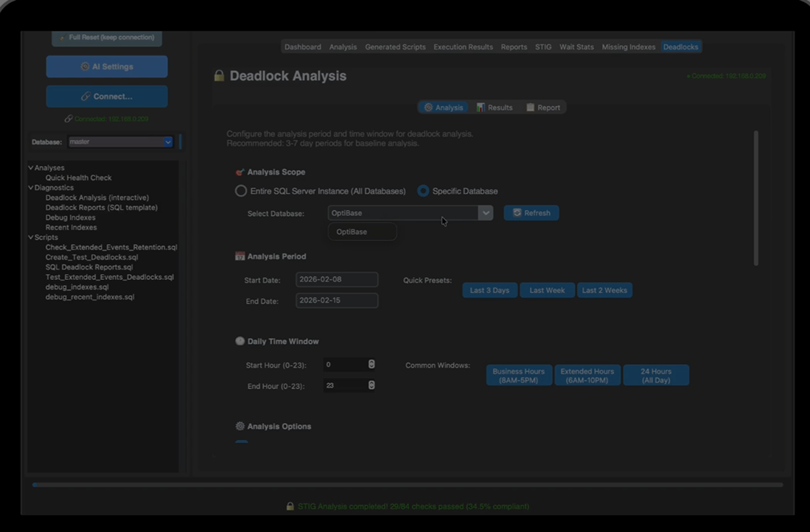Click the clock icon beside Daily Time Window
This screenshot has width=810, height=532.
pos(240,341)
